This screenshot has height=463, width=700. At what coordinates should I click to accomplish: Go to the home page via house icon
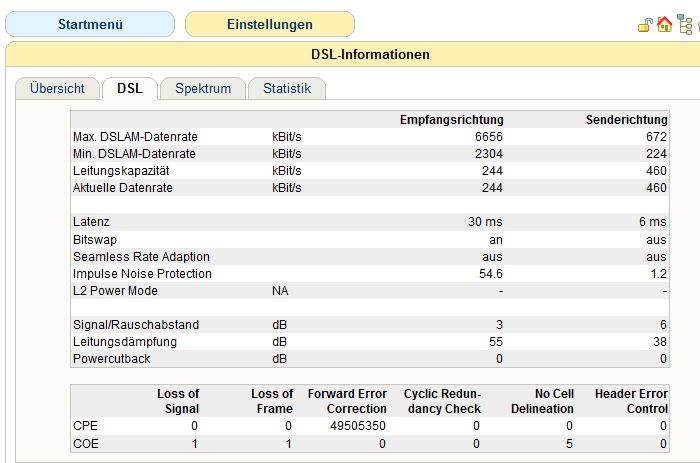pos(664,24)
